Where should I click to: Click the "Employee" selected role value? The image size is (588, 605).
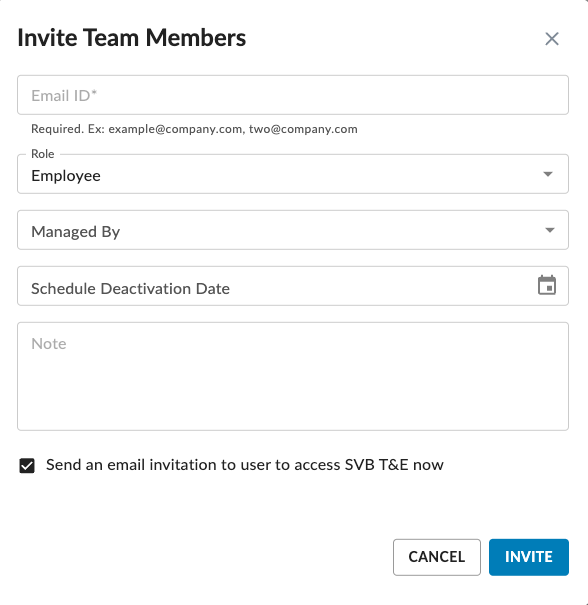tap(66, 176)
